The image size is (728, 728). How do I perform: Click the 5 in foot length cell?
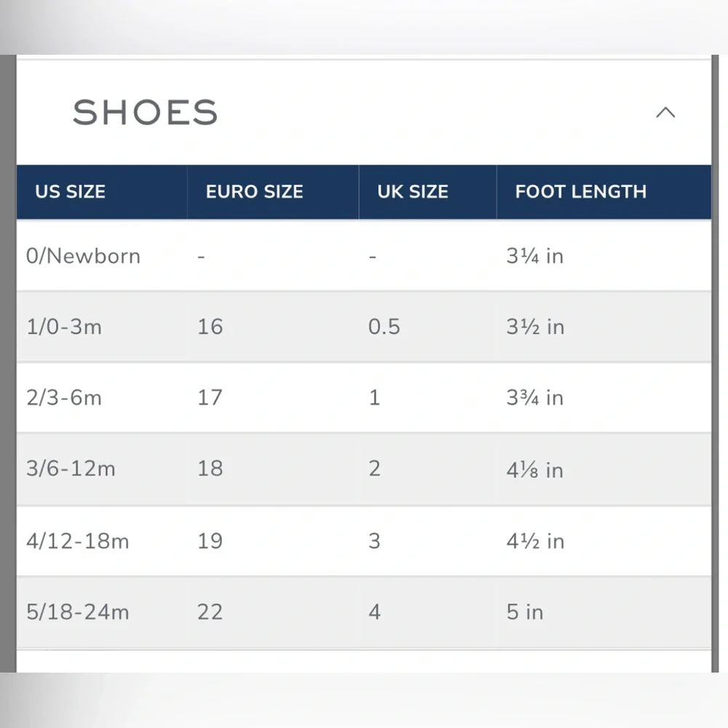point(525,612)
